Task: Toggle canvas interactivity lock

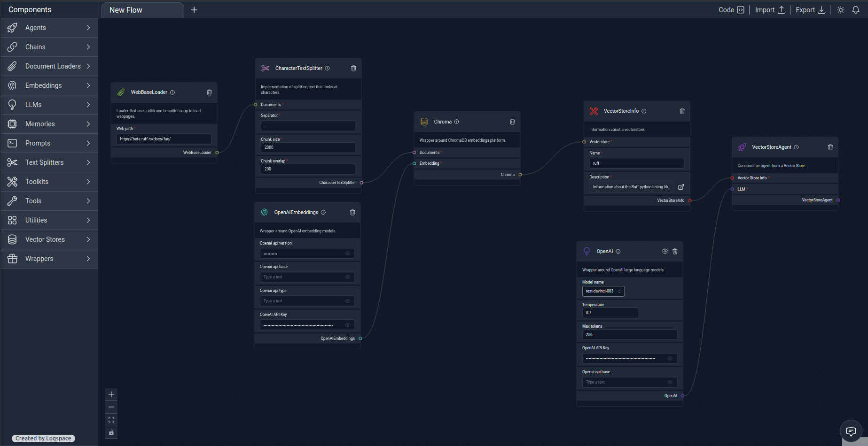Action: (x=111, y=432)
